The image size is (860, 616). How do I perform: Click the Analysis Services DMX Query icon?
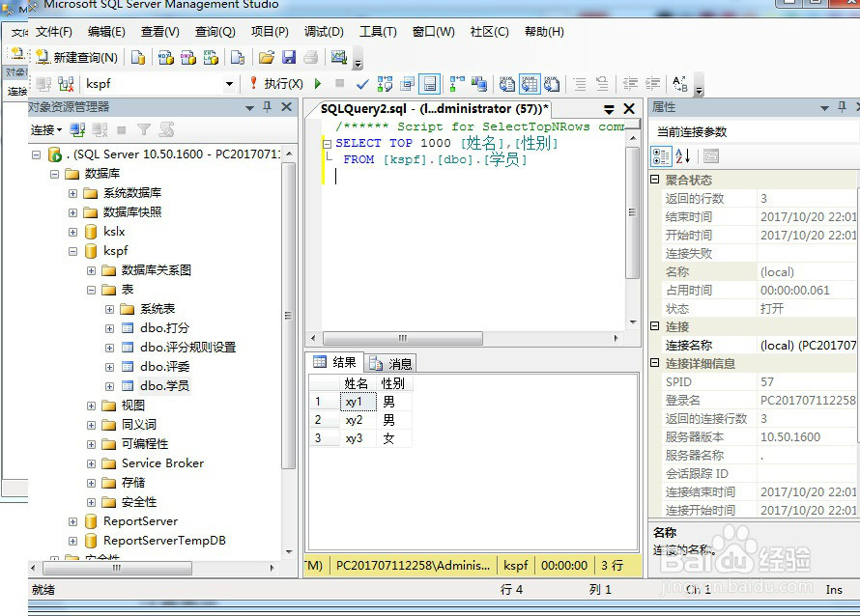tap(188, 57)
